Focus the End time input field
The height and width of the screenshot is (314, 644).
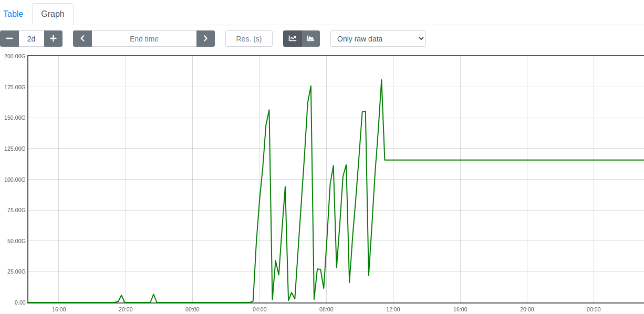(144, 38)
